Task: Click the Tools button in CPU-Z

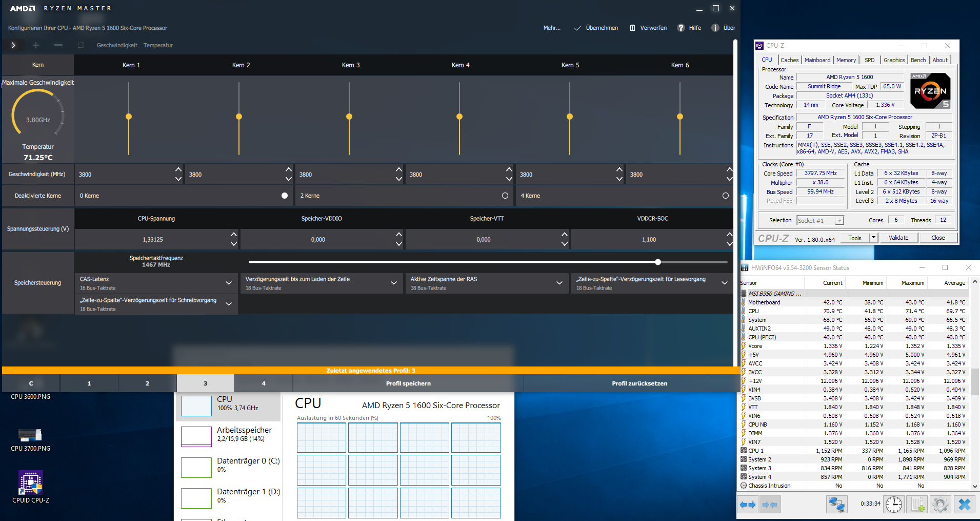Action: (x=855, y=238)
